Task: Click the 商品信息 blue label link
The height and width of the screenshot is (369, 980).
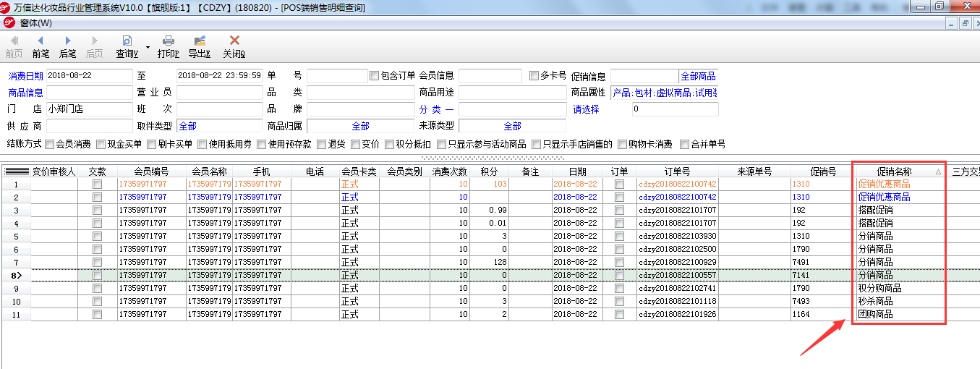Action: [25, 93]
